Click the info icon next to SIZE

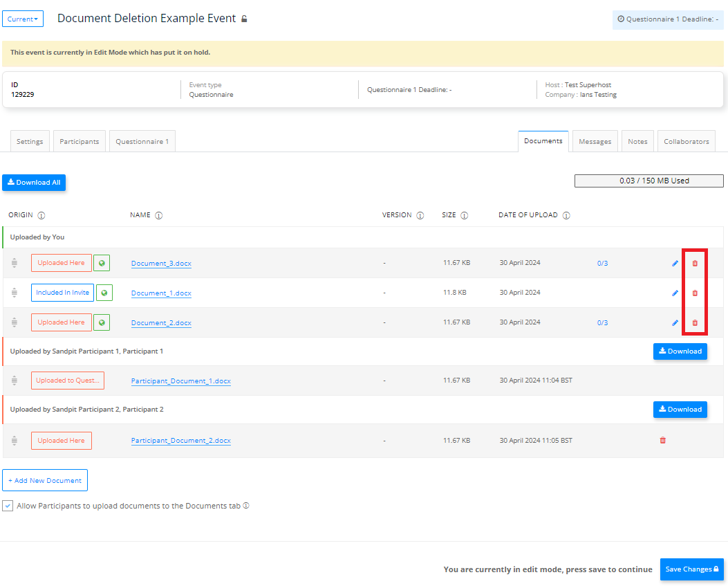point(465,215)
